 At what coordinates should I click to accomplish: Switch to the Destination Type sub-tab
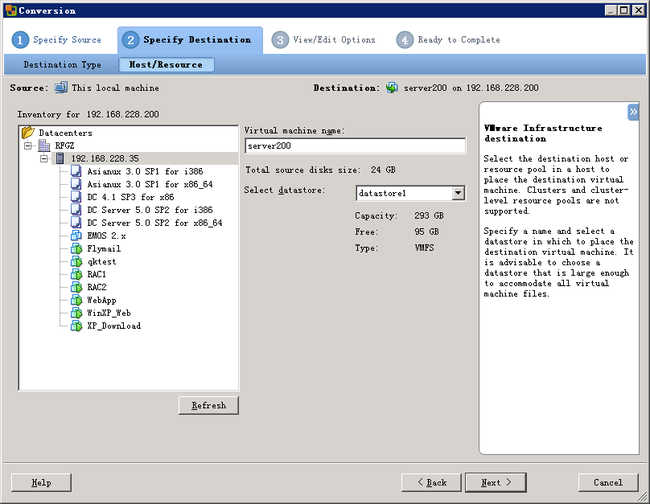coord(62,65)
